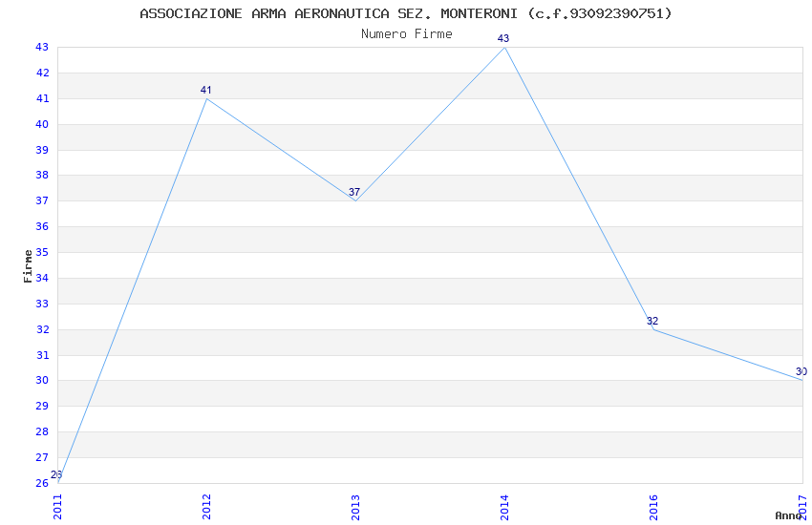Viewport: 812px width, 525px height.
Task: Click x-axis year 2014
Action: [504, 507]
